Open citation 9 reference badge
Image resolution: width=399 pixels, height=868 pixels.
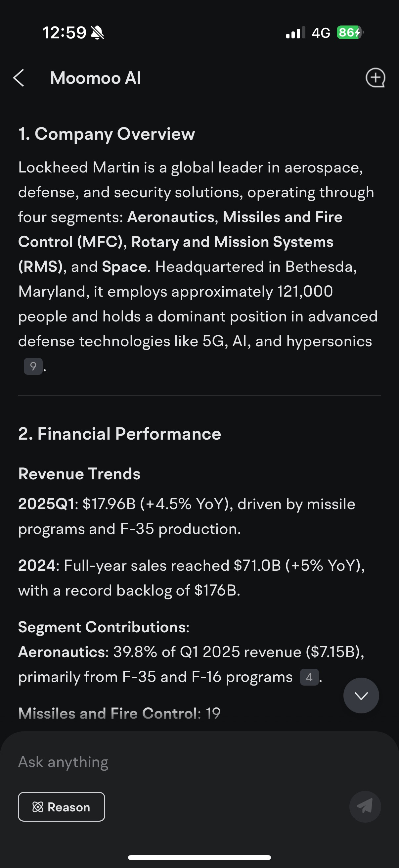[33, 366]
